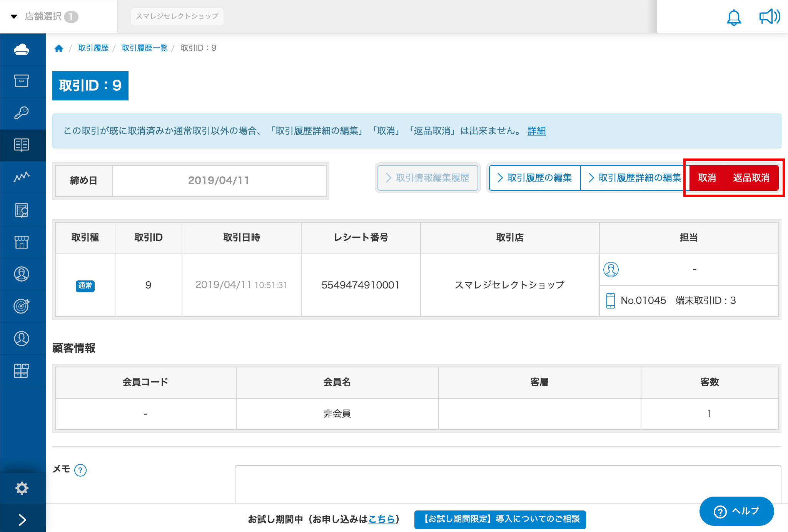Click the 非会員 member name cell

(337, 414)
